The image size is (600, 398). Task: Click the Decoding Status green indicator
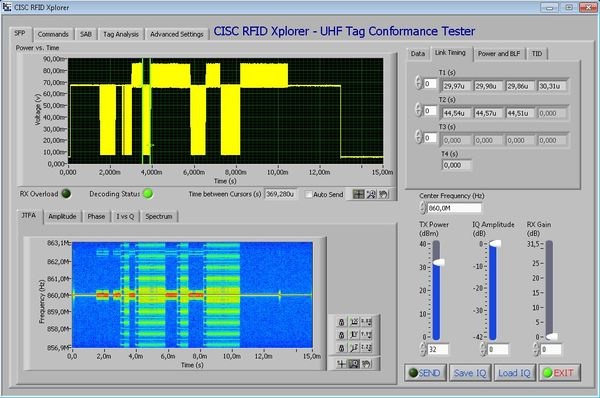tap(148, 194)
